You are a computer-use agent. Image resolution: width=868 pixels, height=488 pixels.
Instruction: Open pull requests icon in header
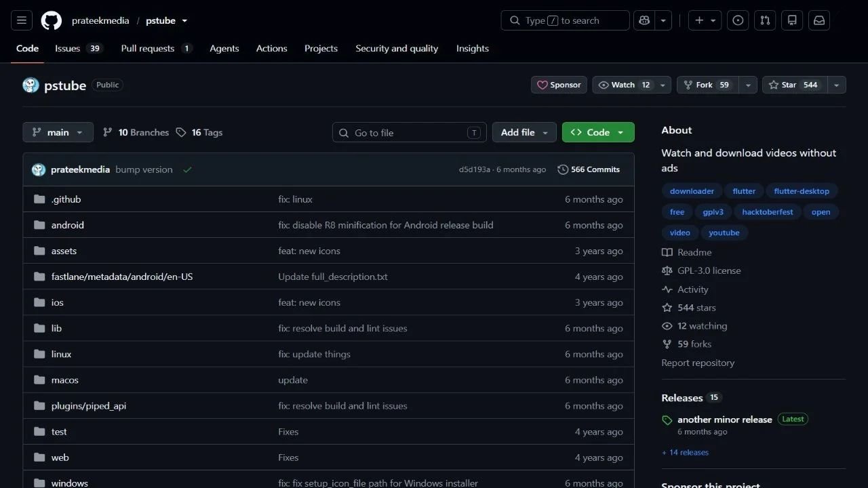tap(765, 20)
